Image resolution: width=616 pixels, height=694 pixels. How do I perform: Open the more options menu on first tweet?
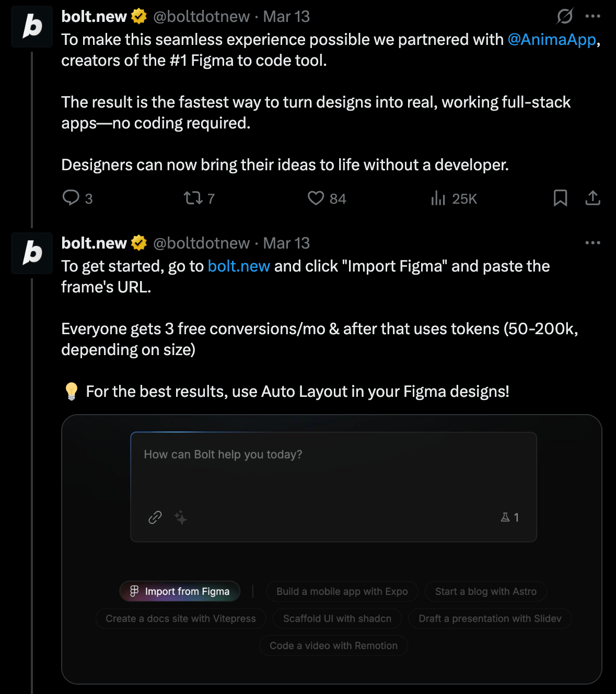click(x=592, y=16)
